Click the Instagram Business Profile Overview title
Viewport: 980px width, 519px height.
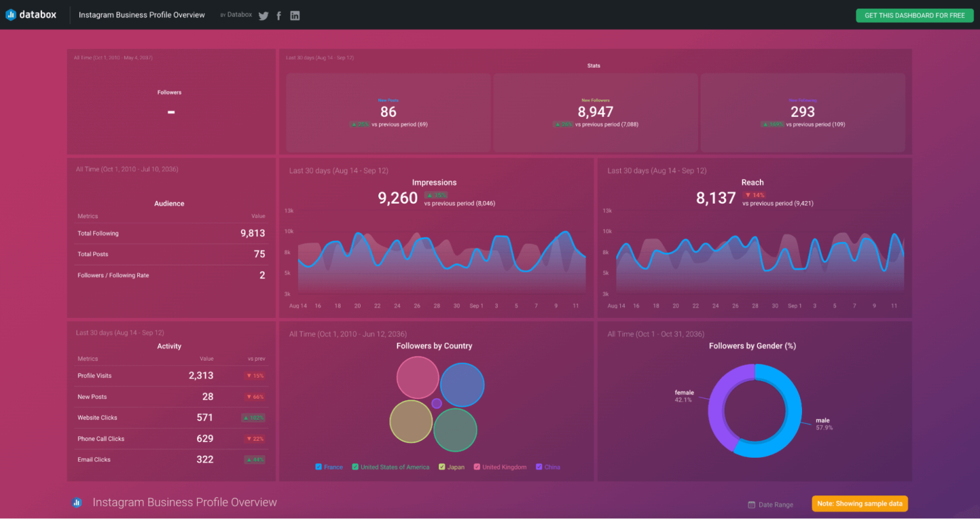pyautogui.click(x=142, y=14)
